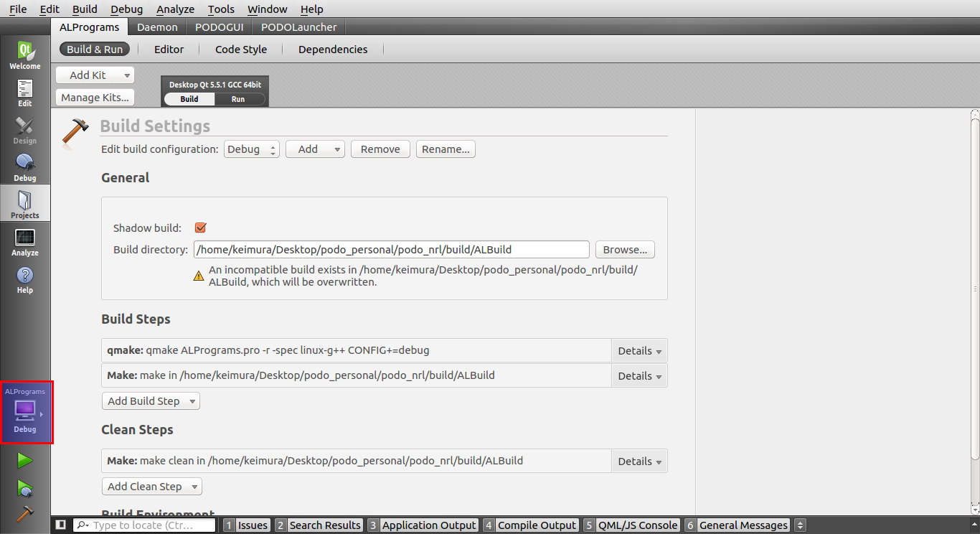Image resolution: width=980 pixels, height=534 pixels.
Task: Click Browse for build directory
Action: 625,250
